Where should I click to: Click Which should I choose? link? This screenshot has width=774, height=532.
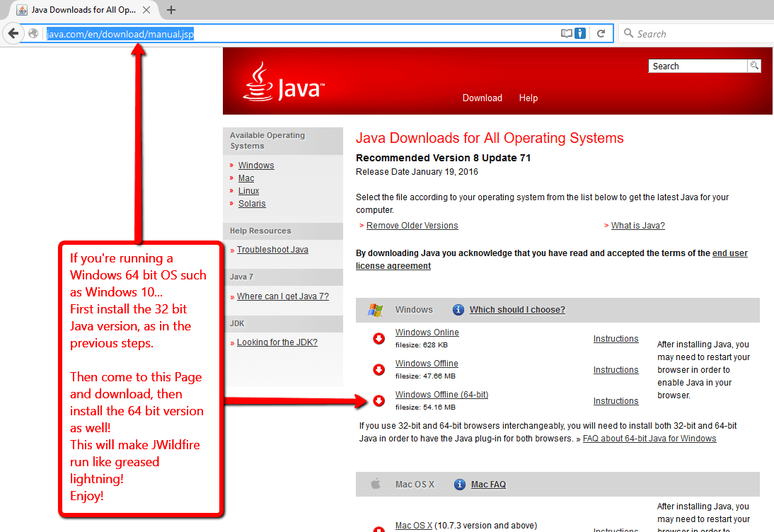pos(517,310)
